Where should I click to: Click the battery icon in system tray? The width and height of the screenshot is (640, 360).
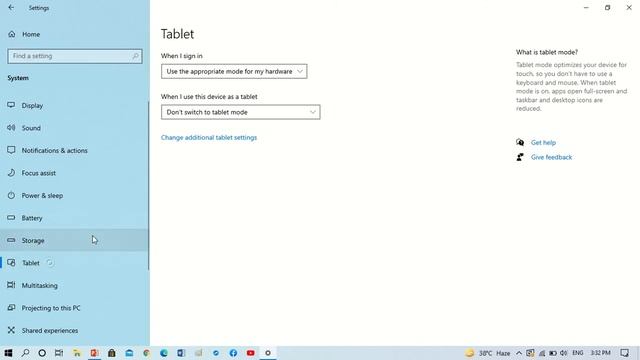tap(553, 353)
